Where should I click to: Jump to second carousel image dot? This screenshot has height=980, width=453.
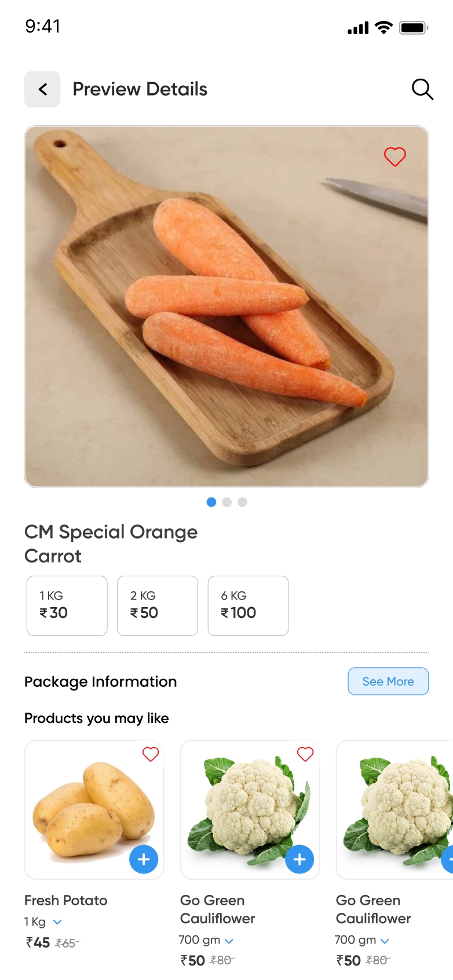227,502
